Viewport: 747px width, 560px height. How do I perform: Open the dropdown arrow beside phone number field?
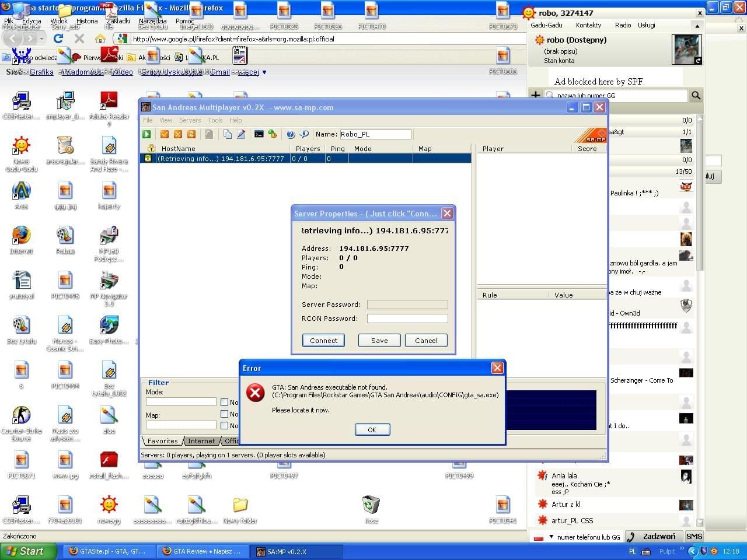tap(551, 537)
